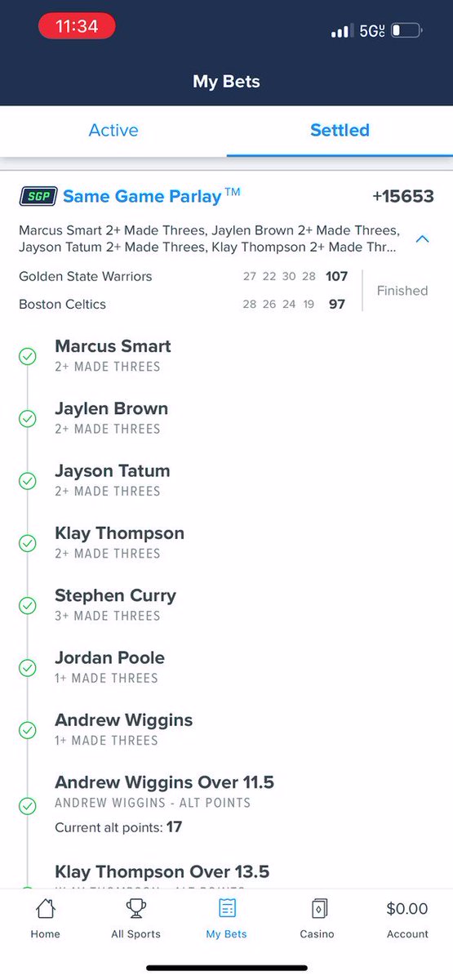Tap the battery status icon
Viewport: 453px width, 980px height.
coord(406,31)
